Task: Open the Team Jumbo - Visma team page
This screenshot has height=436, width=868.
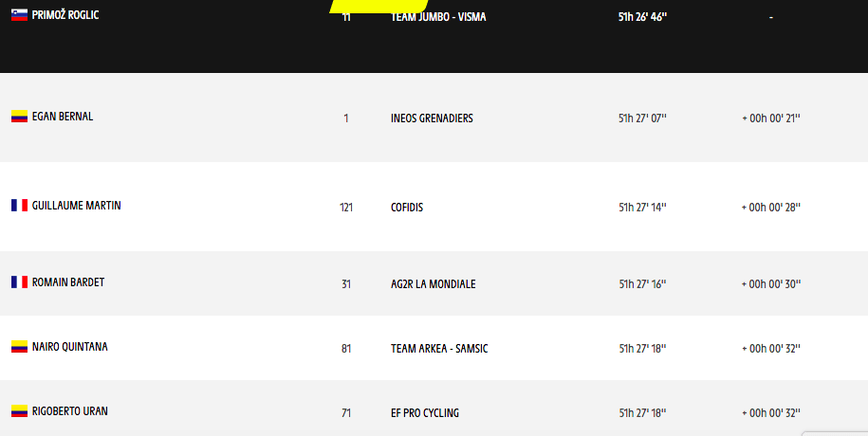Action: click(438, 17)
